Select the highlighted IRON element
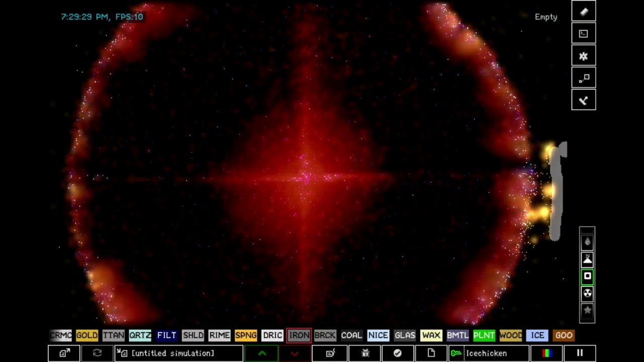 [299, 335]
